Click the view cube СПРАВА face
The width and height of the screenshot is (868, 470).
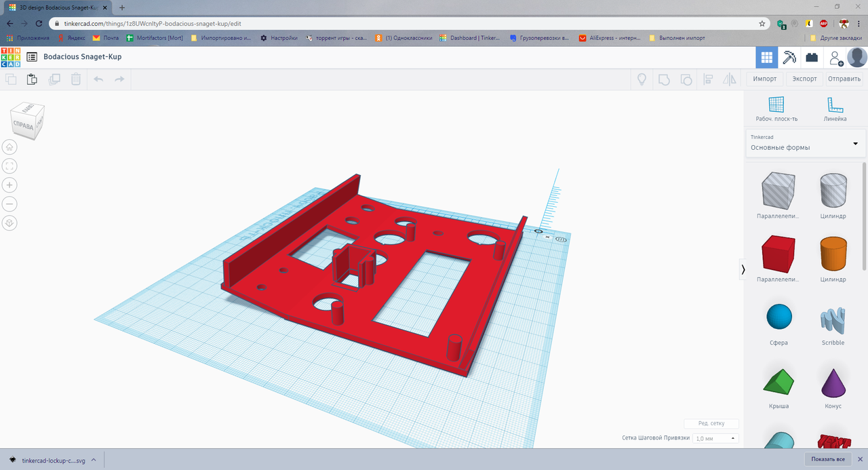point(24,125)
